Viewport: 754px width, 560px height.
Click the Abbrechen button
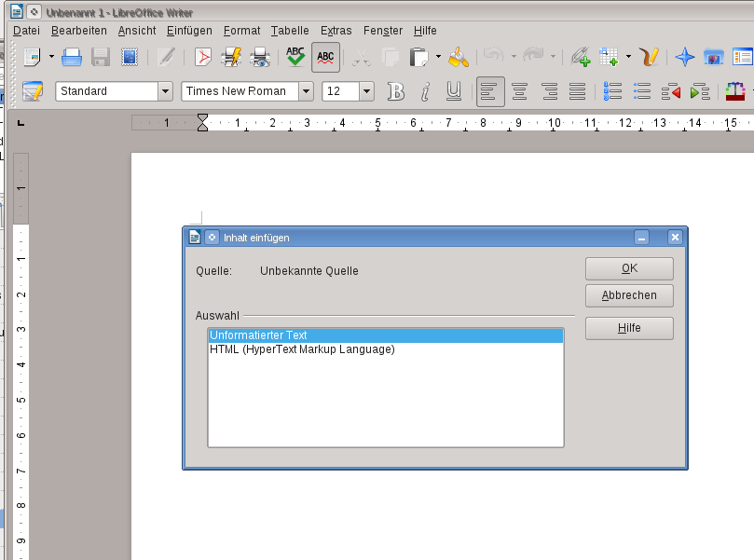point(629,295)
